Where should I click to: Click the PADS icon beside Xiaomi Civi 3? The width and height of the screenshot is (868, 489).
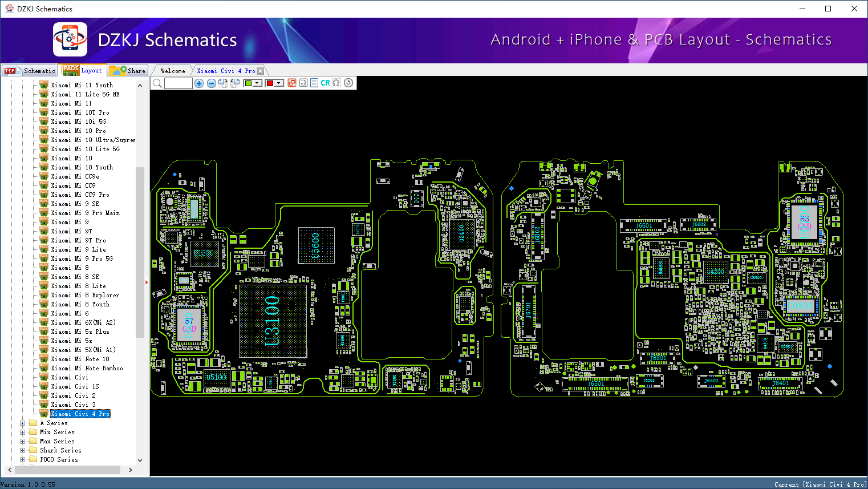click(x=44, y=405)
